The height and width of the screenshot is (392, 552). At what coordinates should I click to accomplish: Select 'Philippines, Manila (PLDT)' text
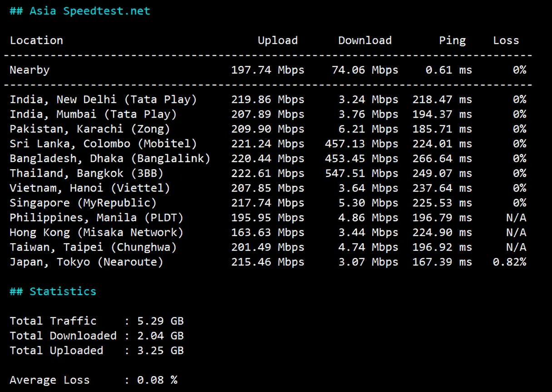(x=97, y=217)
